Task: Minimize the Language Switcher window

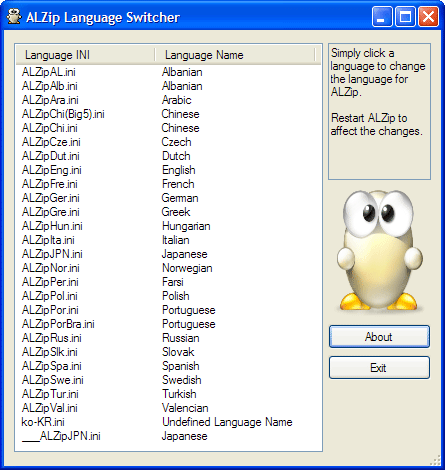Action: click(382, 17)
